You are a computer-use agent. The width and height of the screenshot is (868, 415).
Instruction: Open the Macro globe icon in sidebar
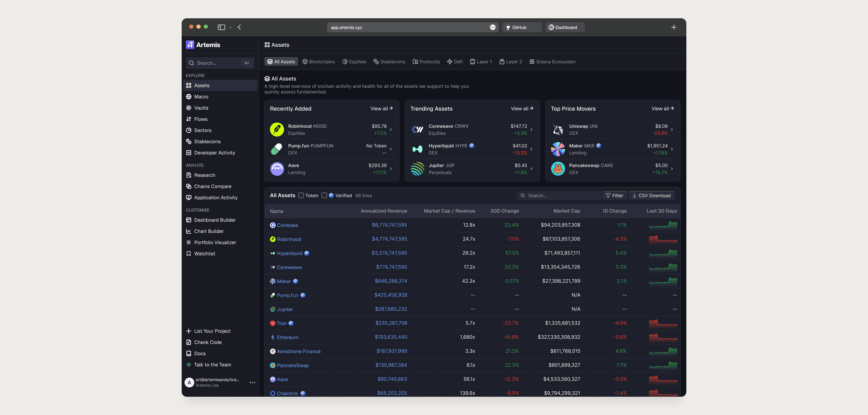[189, 97]
